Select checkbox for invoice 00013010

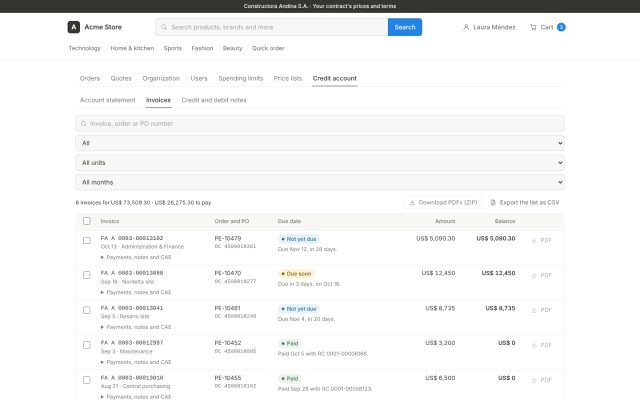click(87, 380)
